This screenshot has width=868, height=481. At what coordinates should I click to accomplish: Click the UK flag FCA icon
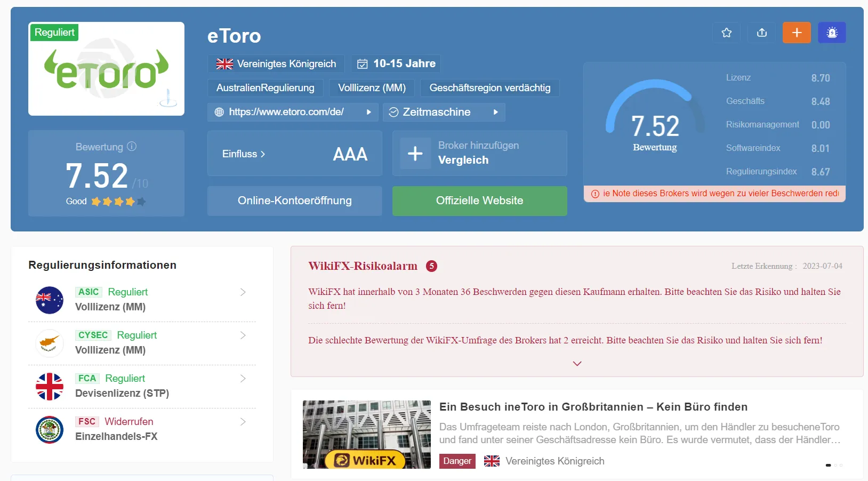(50, 386)
